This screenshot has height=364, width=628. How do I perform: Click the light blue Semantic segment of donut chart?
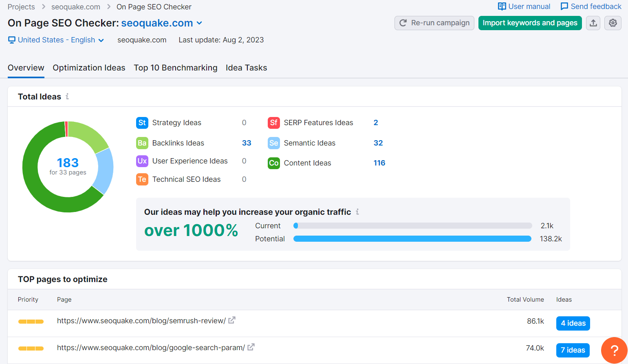(104, 170)
